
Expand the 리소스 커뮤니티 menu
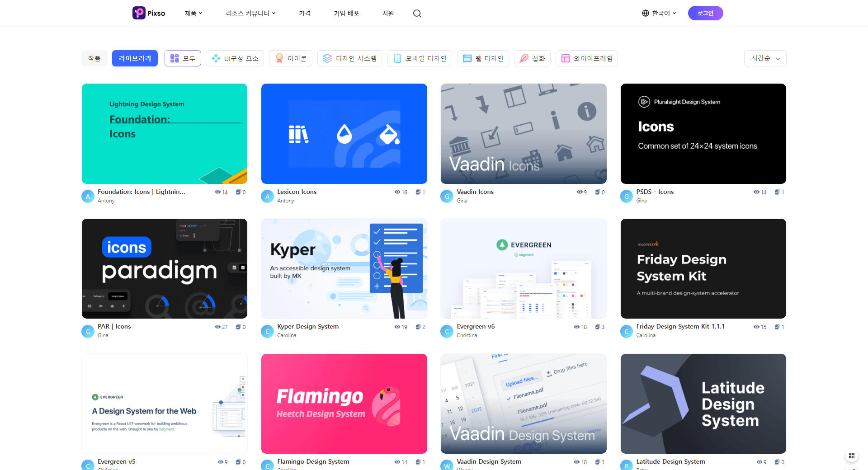pyautogui.click(x=250, y=13)
